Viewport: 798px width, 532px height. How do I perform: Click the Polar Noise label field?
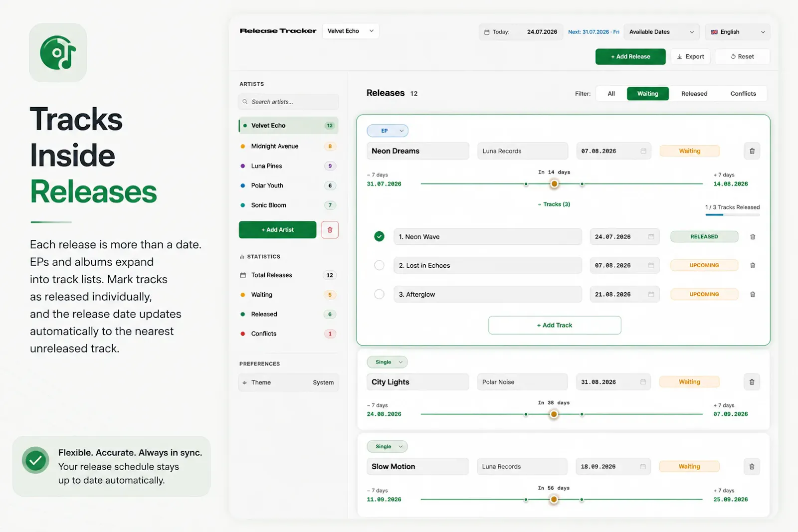tap(522, 382)
